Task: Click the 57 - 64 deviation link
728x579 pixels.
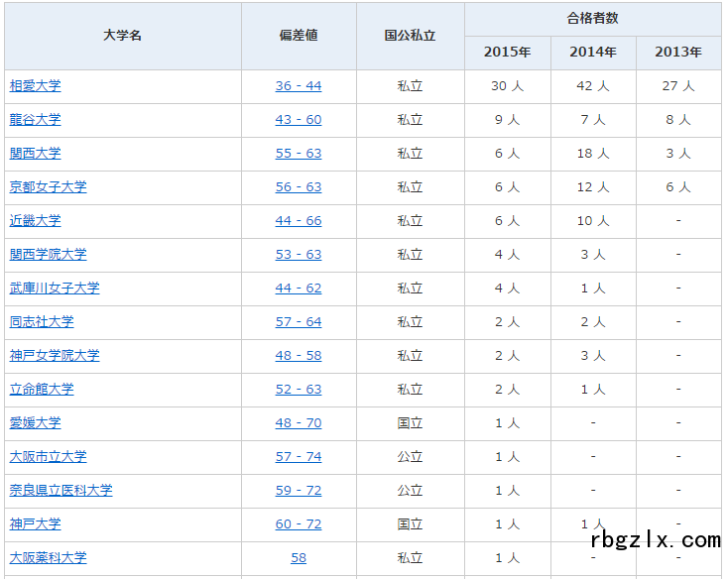Action: [299, 322]
